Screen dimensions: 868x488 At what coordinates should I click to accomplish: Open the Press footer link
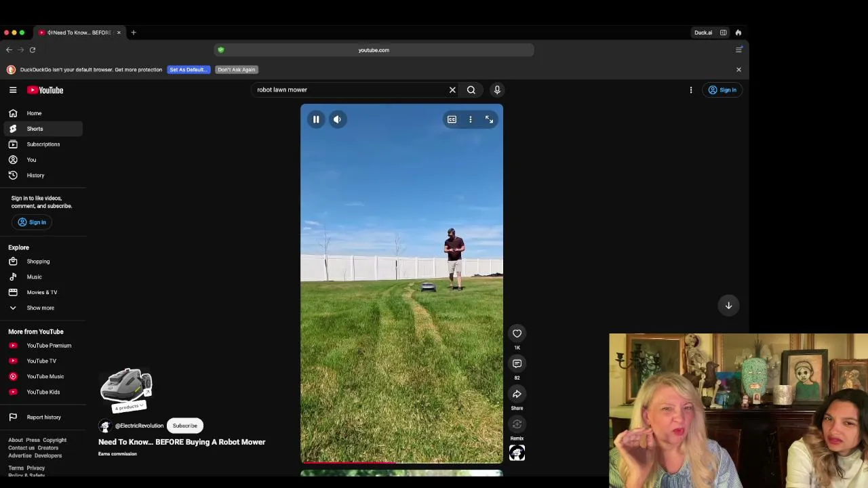pyautogui.click(x=33, y=441)
